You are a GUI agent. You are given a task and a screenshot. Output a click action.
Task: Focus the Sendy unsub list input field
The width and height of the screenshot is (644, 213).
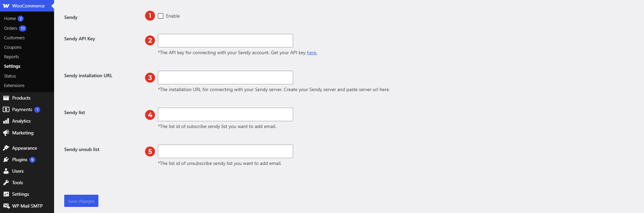[225, 151]
